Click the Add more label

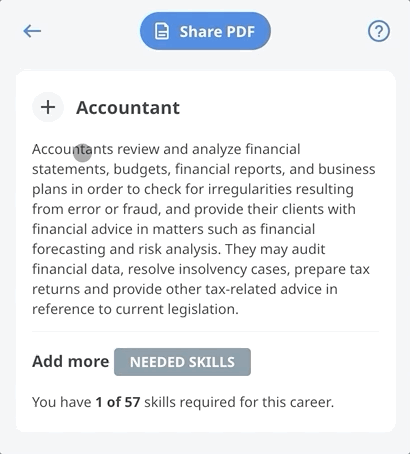(x=71, y=361)
